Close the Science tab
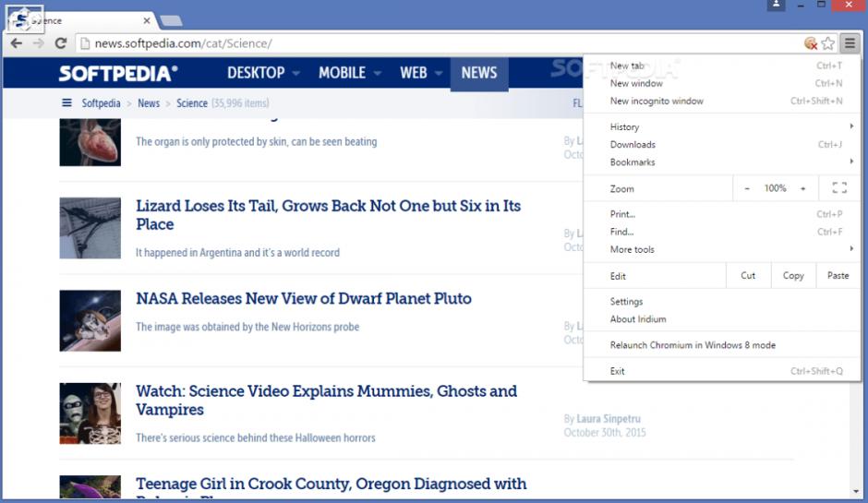The height and width of the screenshot is (503, 868). 147,20
